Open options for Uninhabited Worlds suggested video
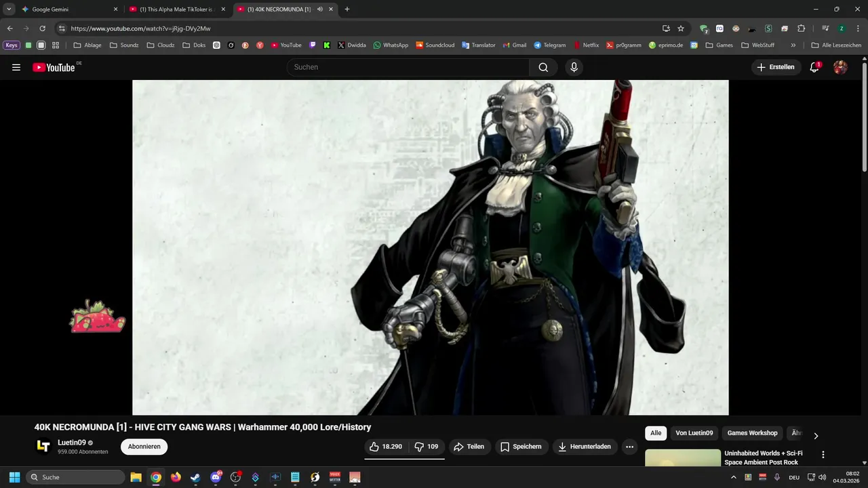The width and height of the screenshot is (868, 488). pos(823,455)
